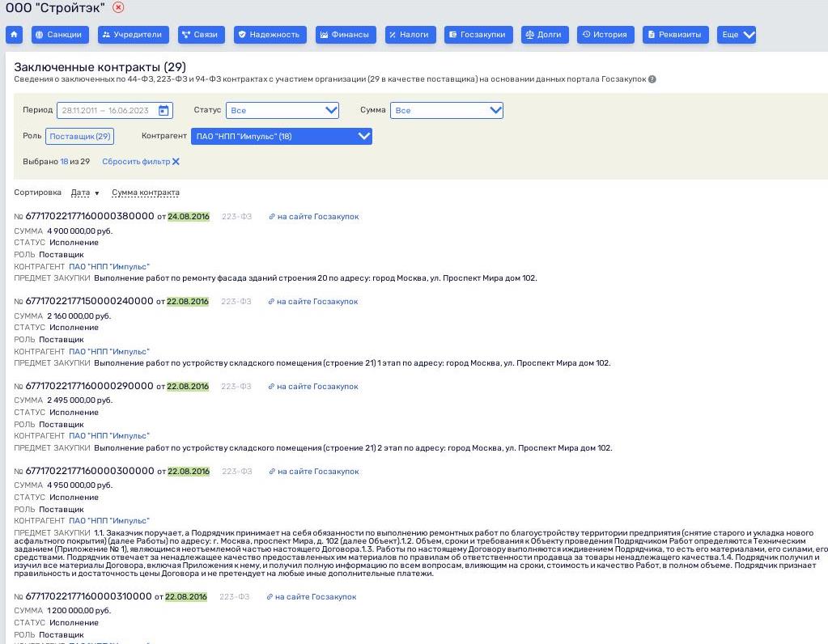Click the sum 2 160 000,00 руб.
Image resolution: width=828 pixels, height=644 pixels.
coord(79,316)
